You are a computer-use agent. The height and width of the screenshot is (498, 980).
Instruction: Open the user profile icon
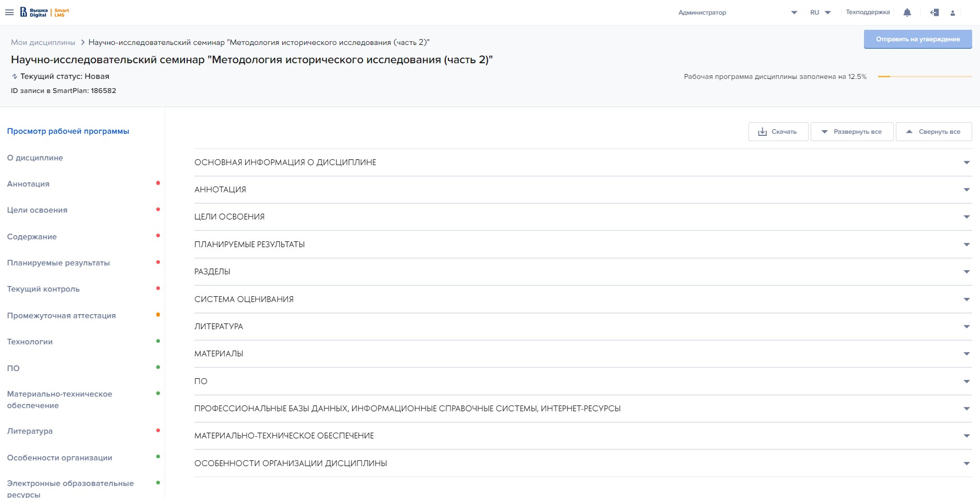click(x=952, y=13)
